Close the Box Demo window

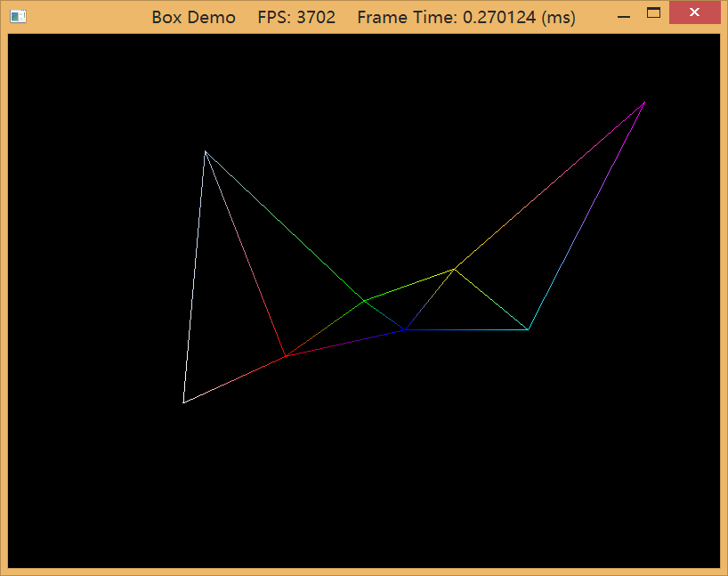coord(694,12)
